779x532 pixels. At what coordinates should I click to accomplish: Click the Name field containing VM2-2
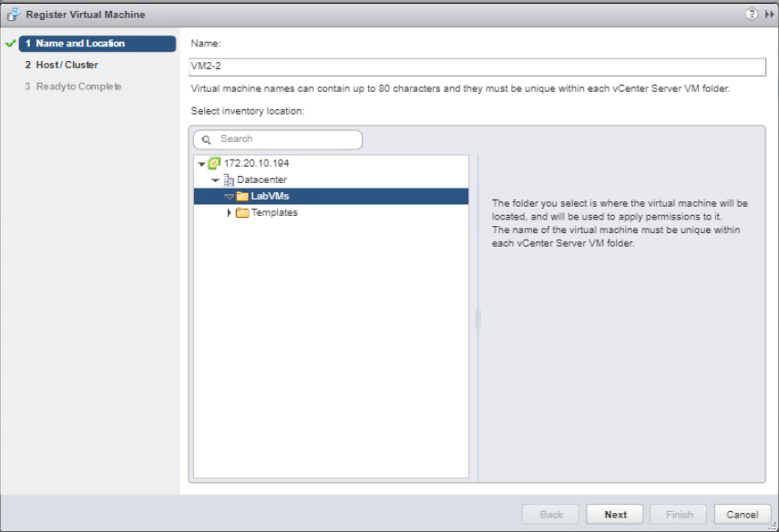(477, 66)
